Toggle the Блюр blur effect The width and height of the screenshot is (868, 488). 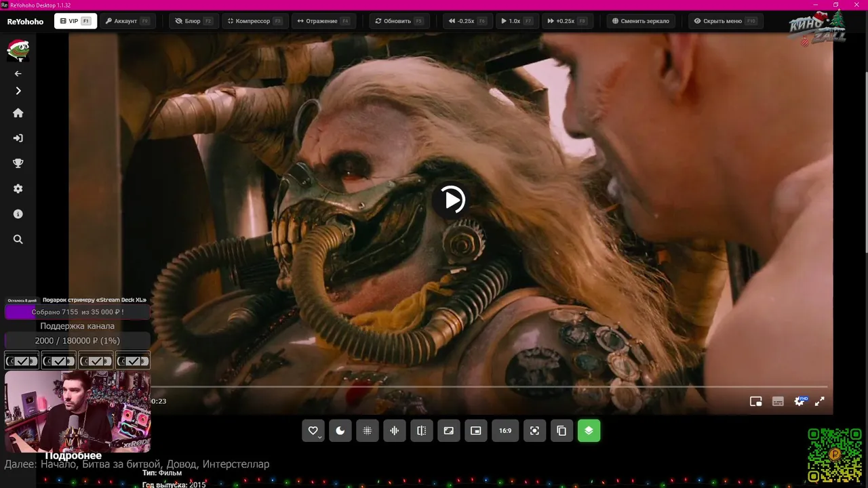click(x=193, y=21)
